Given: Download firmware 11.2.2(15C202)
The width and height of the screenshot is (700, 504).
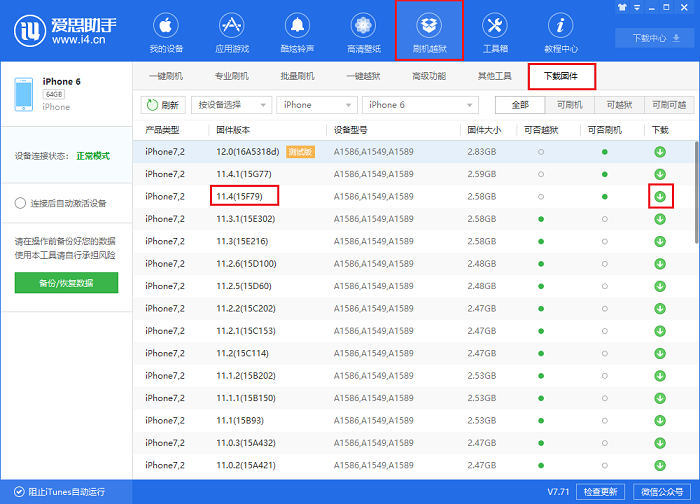Looking at the screenshot, I should point(660,308).
